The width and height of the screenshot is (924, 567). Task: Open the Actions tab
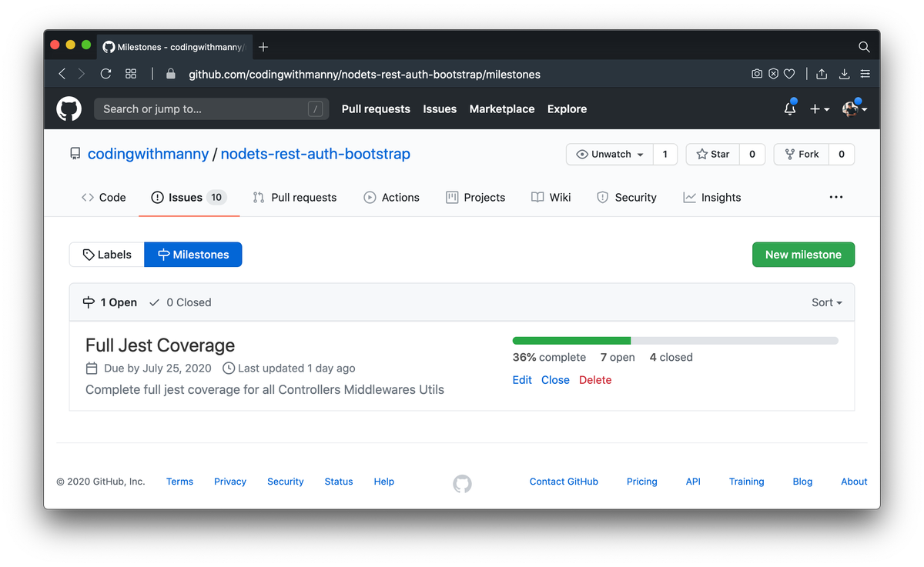point(391,197)
